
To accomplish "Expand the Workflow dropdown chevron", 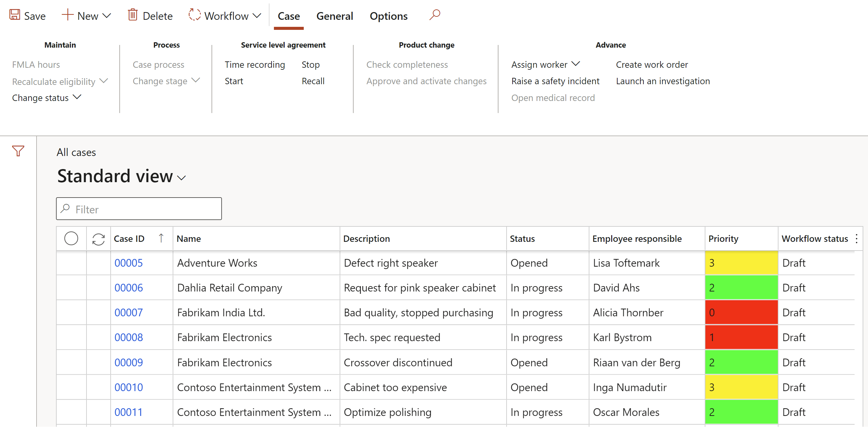I will pyautogui.click(x=257, y=15).
